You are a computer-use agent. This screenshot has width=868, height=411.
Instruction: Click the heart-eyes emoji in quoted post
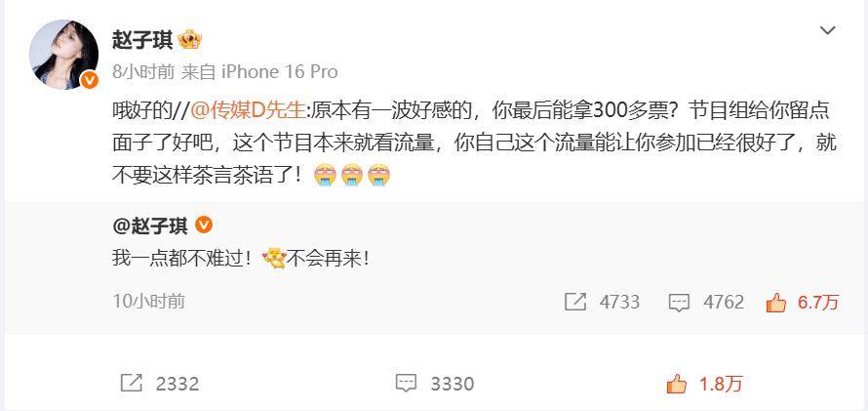273,259
